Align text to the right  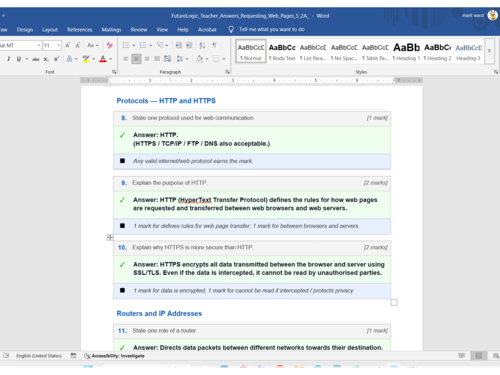point(147,59)
